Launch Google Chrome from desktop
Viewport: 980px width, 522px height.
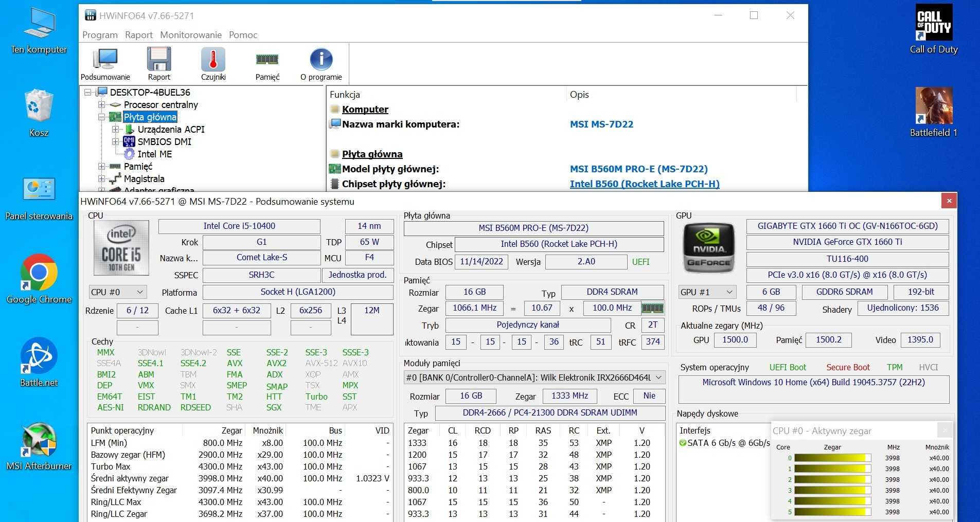(x=39, y=279)
